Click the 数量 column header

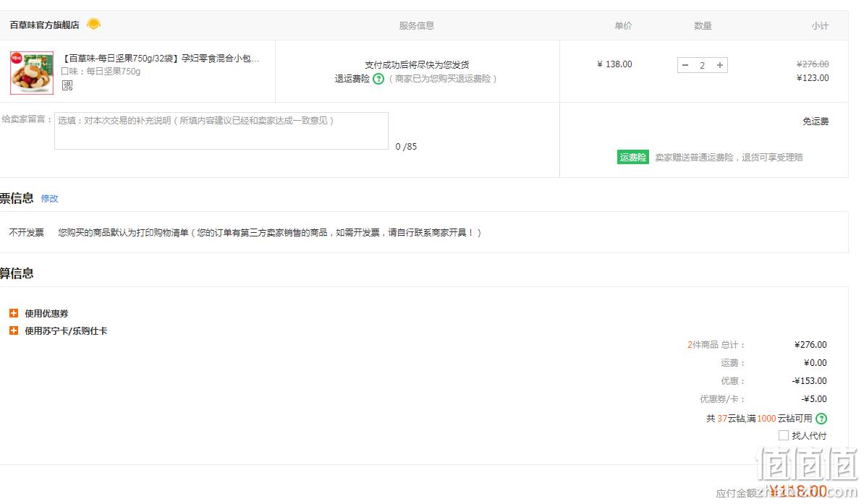tap(703, 26)
